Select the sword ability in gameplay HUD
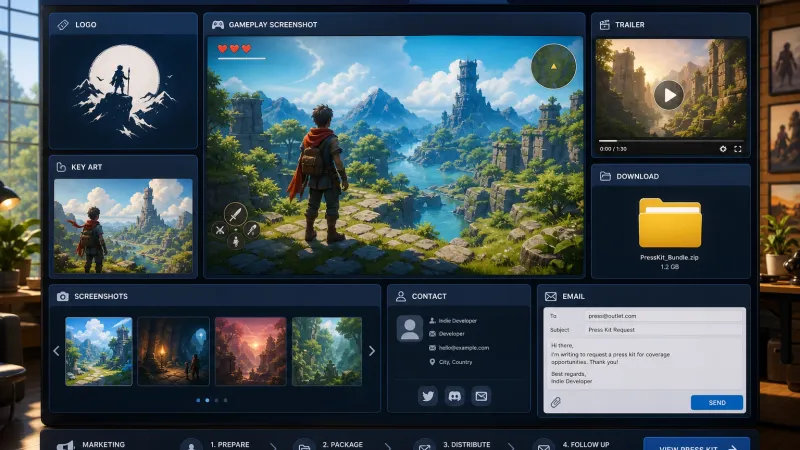This screenshot has width=800, height=450. point(235,214)
